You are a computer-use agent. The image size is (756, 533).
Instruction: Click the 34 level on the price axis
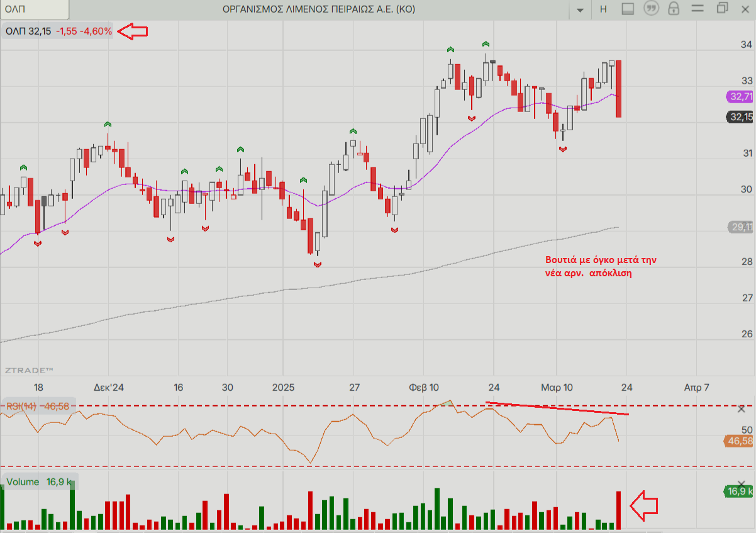click(x=747, y=45)
